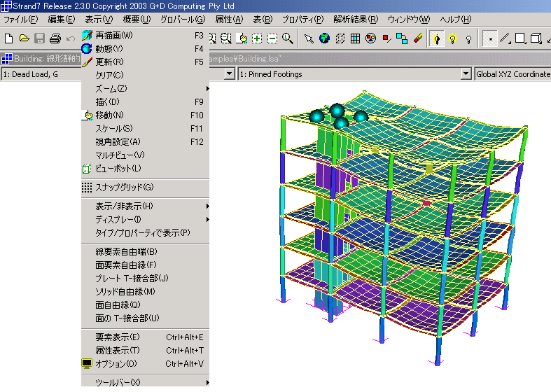Screen dimensions: 551x392
Task: Toggle the first yellow lightbulb with black figure
Action: tap(437, 38)
